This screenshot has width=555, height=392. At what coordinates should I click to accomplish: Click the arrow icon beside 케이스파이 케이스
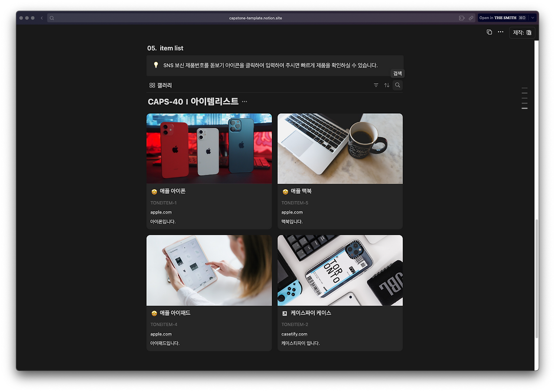point(285,314)
